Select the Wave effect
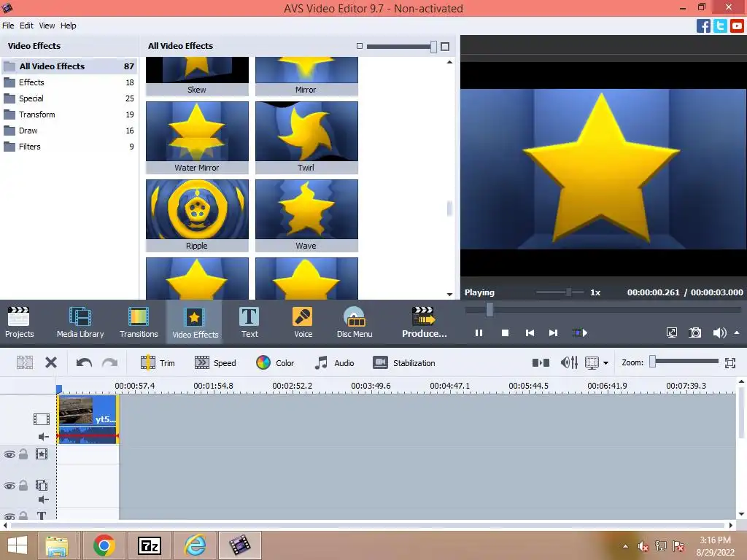 click(306, 215)
